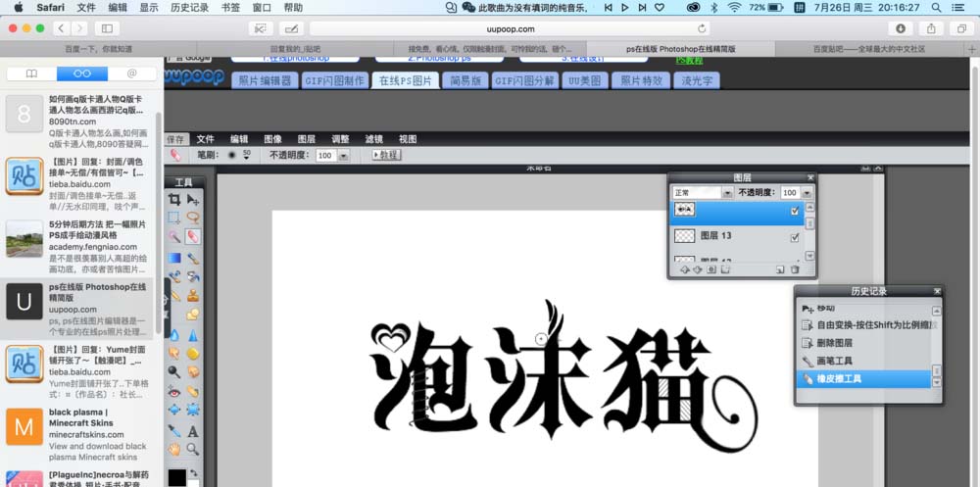Open the brush size picker dropdown

pyautogui.click(x=246, y=155)
